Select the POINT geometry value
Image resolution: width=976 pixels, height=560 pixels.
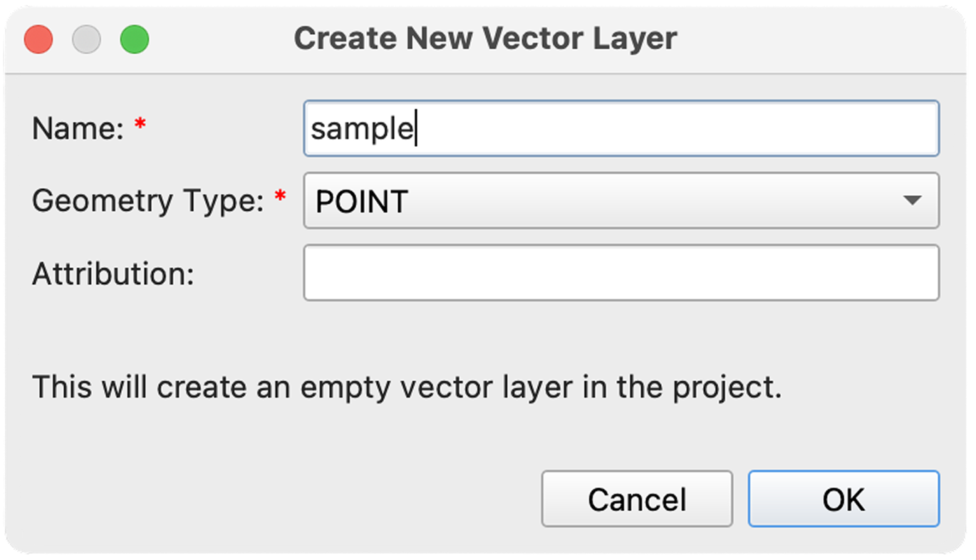pyautogui.click(x=363, y=201)
